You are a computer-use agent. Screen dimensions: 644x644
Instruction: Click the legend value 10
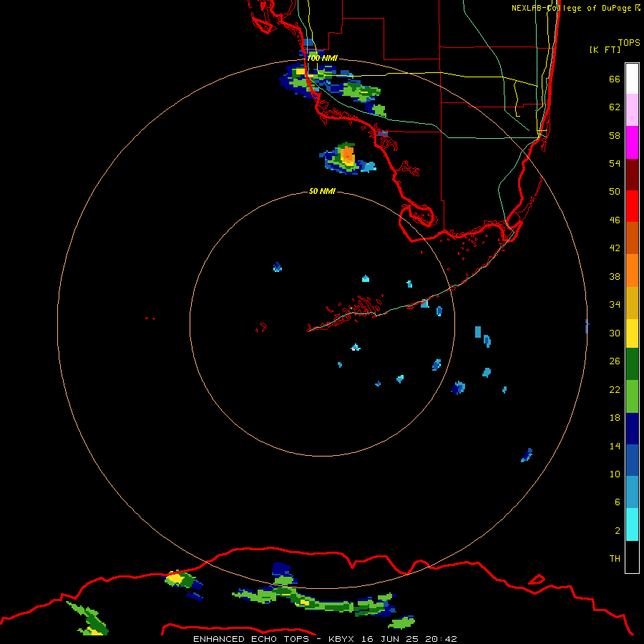click(615, 474)
